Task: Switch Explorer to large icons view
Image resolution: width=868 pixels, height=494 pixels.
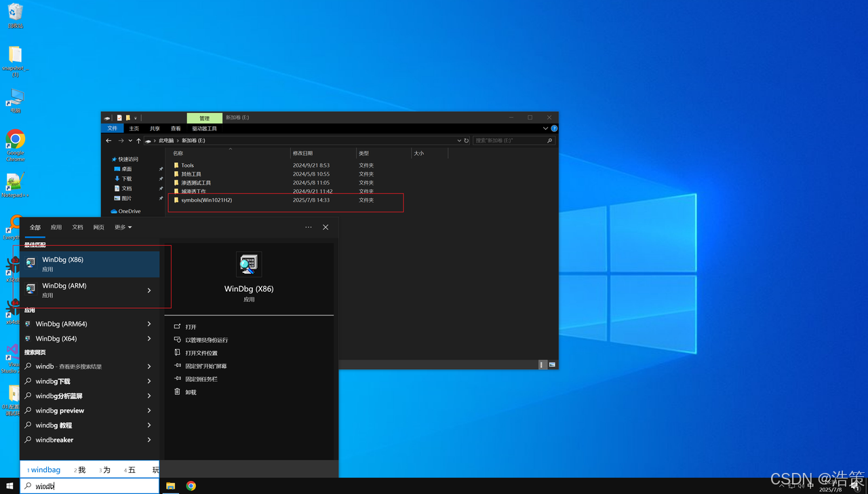Action: pyautogui.click(x=553, y=364)
